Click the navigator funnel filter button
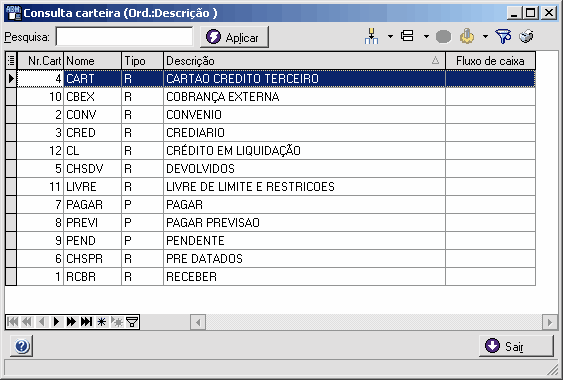563x380 pixels. (132, 321)
